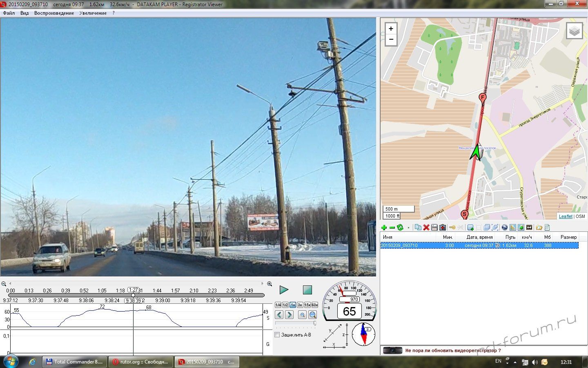Click the floppy disk save icon

434,228
